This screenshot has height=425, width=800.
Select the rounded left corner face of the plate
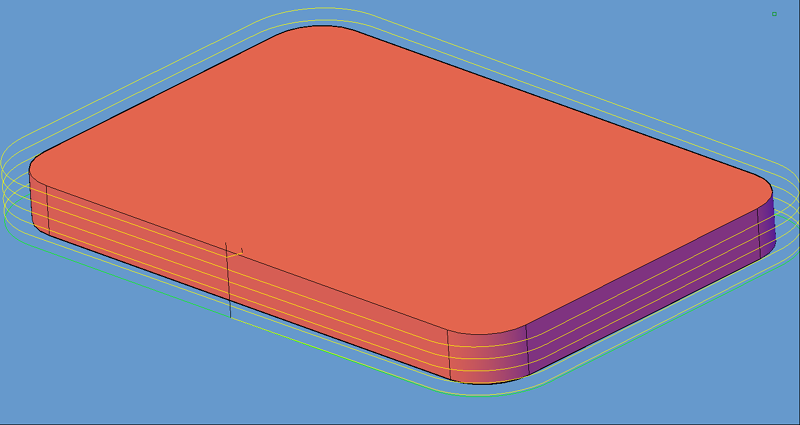pyautogui.click(x=39, y=204)
